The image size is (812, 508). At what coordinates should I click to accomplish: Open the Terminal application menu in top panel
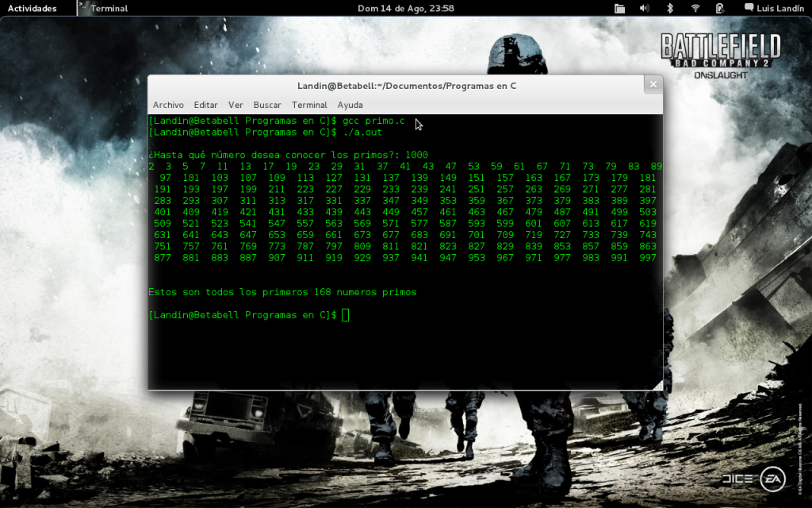(x=109, y=8)
